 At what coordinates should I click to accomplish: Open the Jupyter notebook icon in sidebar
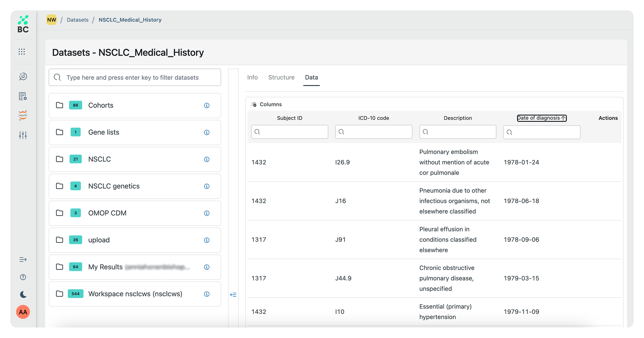click(23, 115)
